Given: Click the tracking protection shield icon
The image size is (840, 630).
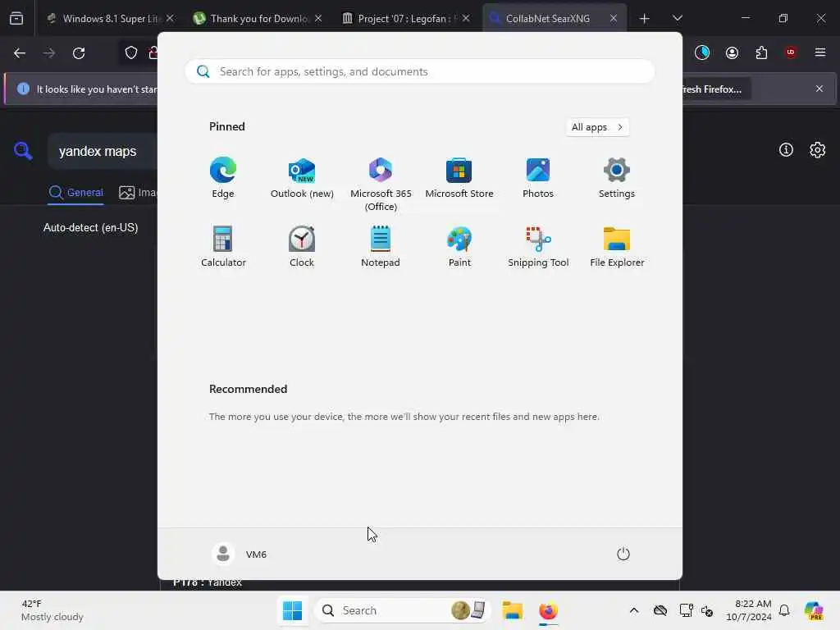Looking at the screenshot, I should click(131, 53).
